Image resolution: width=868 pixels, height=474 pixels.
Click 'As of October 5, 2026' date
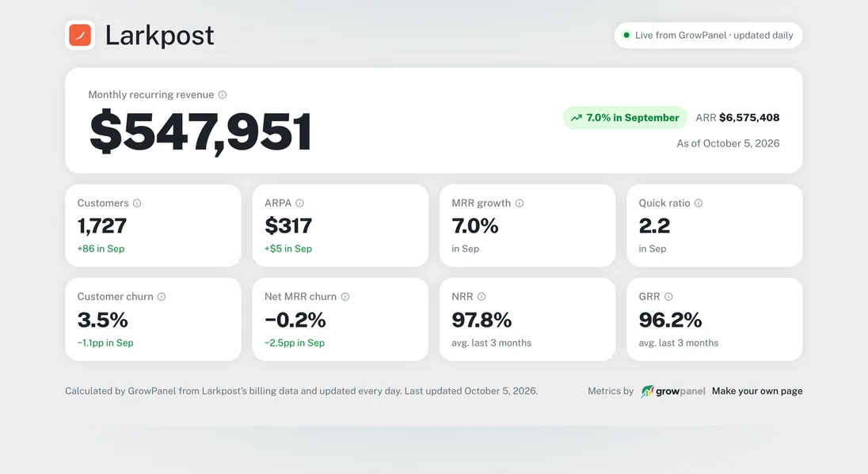(x=728, y=144)
